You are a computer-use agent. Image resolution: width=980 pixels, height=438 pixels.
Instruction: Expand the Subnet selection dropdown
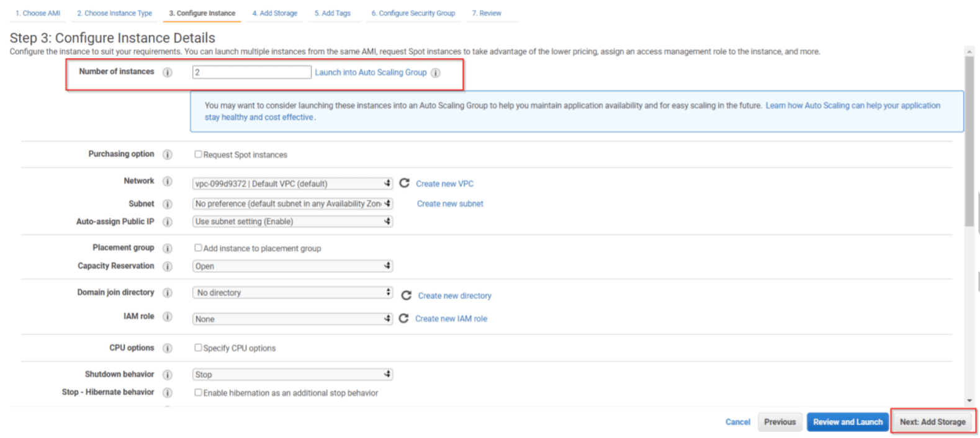pos(292,203)
